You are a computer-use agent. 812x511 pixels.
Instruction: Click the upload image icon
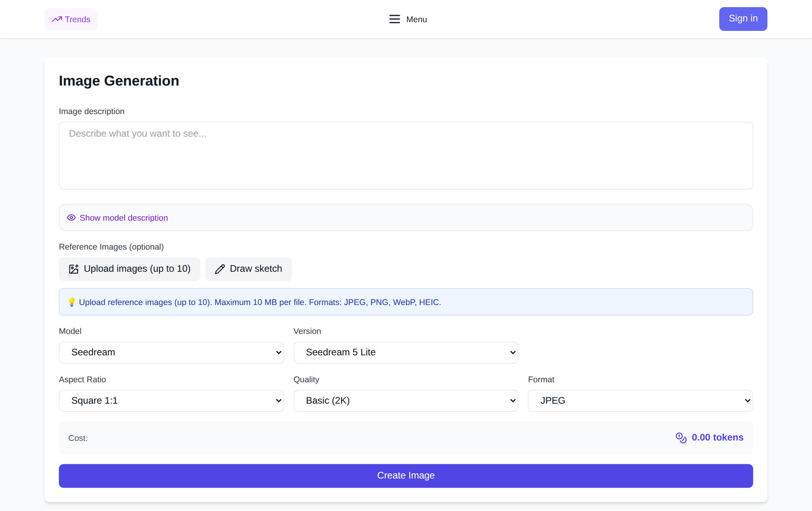(74, 269)
